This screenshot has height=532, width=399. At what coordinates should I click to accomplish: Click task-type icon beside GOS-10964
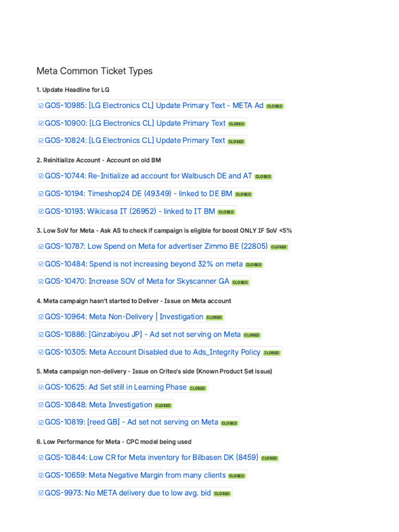tap(41, 316)
